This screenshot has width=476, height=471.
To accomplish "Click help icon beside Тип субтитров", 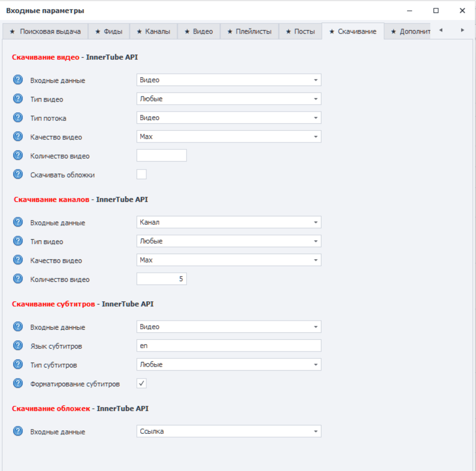I will [x=18, y=364].
